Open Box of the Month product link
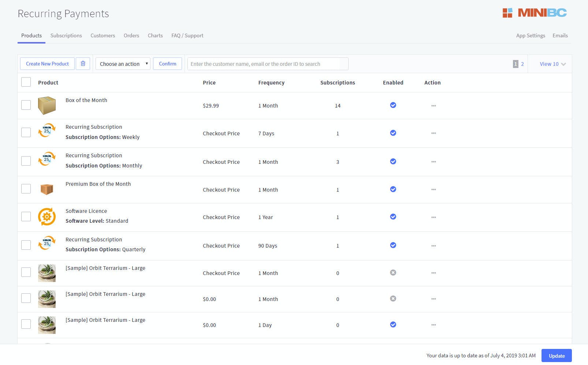Viewport: 588px width, 365px height. pos(86,100)
